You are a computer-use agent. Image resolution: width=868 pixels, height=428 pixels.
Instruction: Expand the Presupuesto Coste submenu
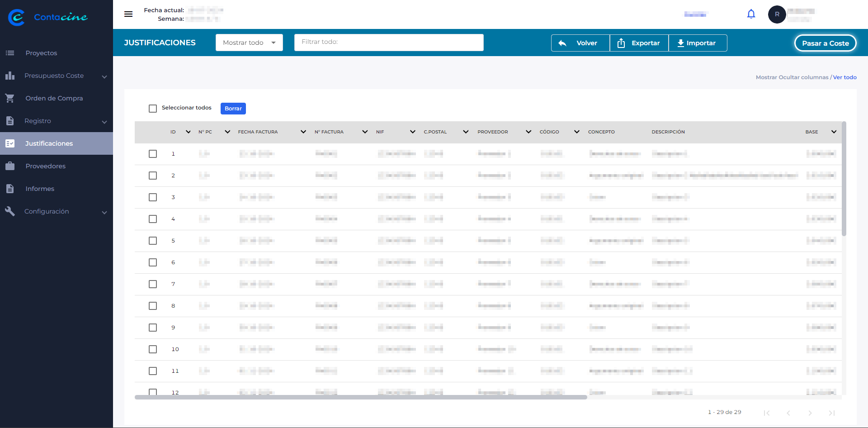104,76
